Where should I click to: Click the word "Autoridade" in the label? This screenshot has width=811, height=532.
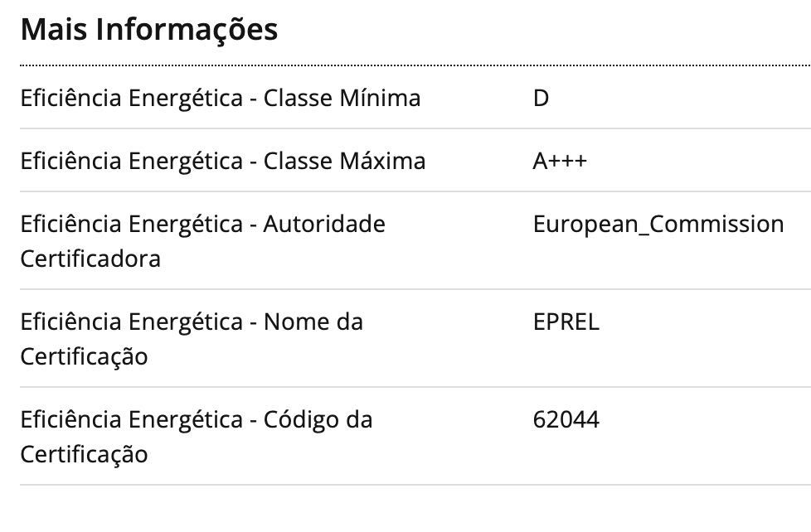tap(324, 224)
